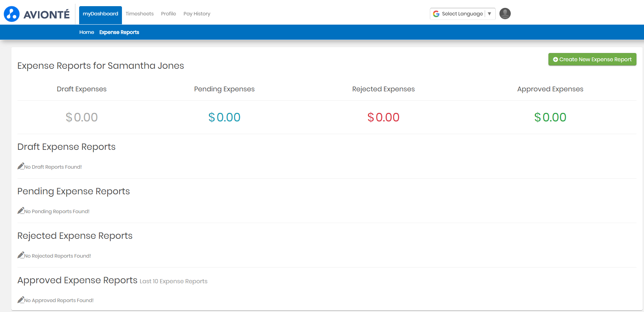This screenshot has height=312, width=644.
Task: Open the user profile avatar
Action: click(505, 14)
